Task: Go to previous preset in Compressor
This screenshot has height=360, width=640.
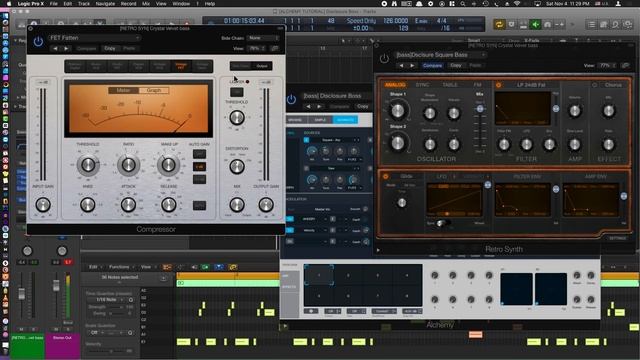Action: [56, 48]
